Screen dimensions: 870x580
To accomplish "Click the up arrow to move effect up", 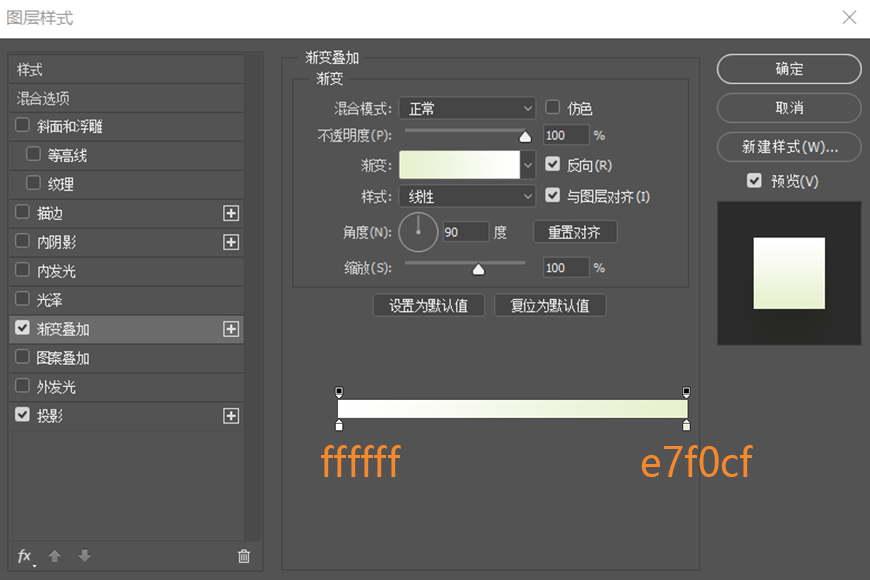I will tap(55, 556).
